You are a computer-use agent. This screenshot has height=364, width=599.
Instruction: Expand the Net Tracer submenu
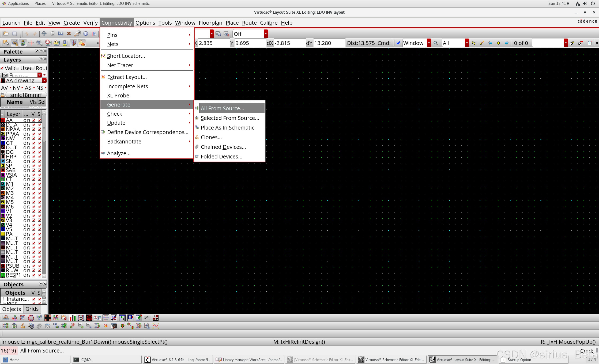147,65
